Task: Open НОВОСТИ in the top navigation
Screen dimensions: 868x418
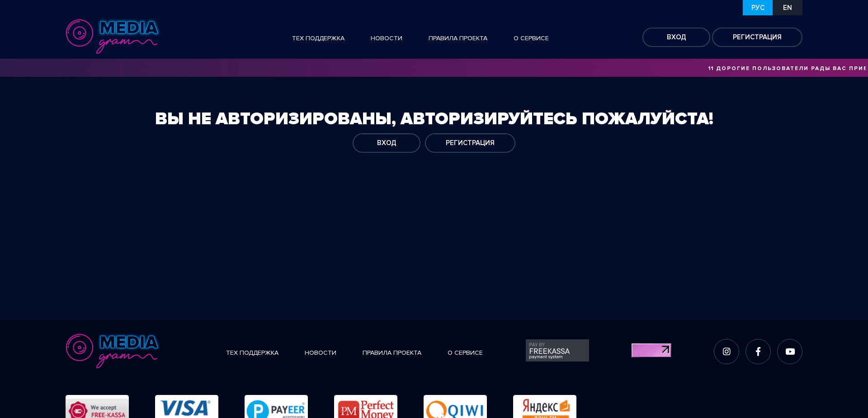Action: tap(386, 38)
